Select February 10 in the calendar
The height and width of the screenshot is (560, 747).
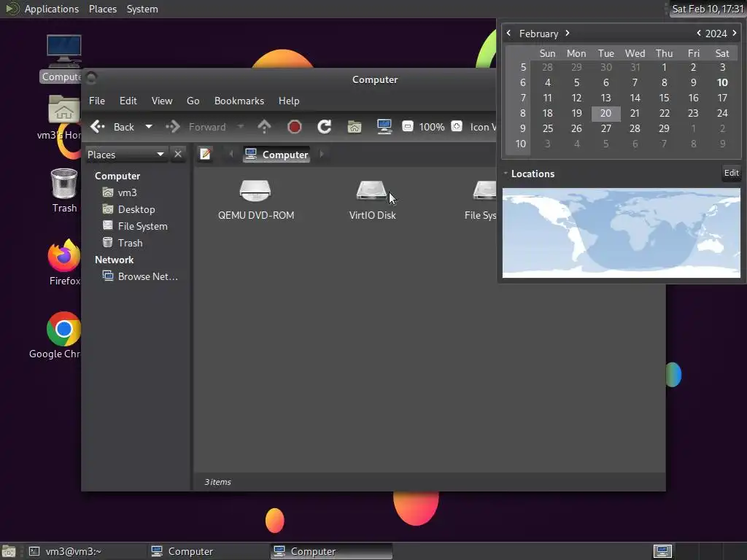[x=722, y=82]
